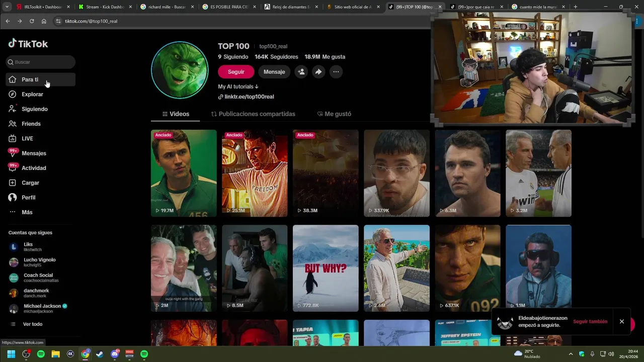This screenshot has height=362, width=644.
Task: Expand the My AI tutorials bio
Action: coord(238,86)
